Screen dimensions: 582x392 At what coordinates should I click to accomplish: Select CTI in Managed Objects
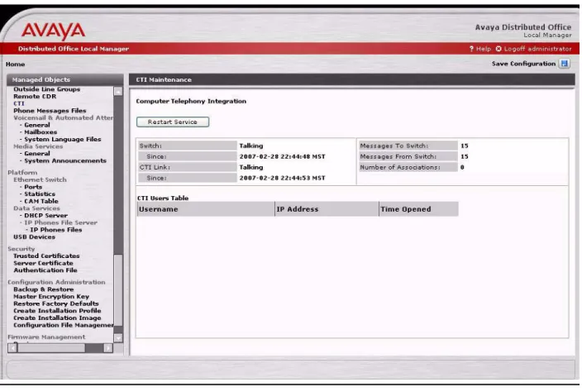[19, 103]
